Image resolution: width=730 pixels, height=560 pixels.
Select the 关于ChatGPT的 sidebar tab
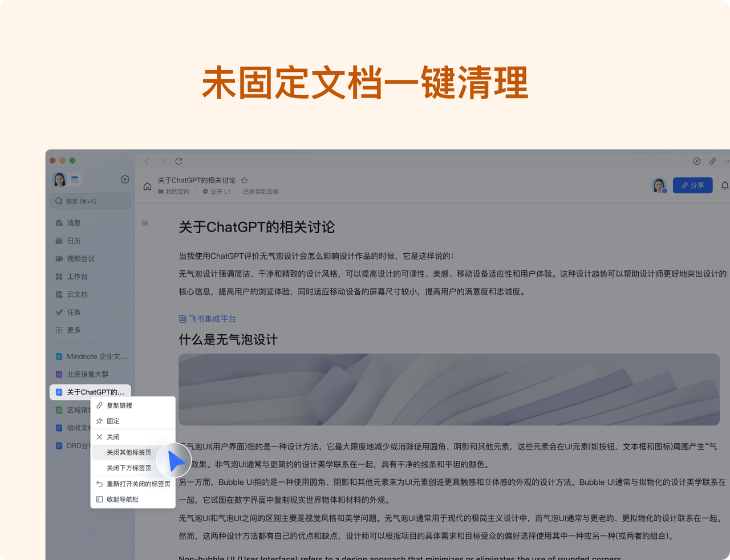[90, 392]
